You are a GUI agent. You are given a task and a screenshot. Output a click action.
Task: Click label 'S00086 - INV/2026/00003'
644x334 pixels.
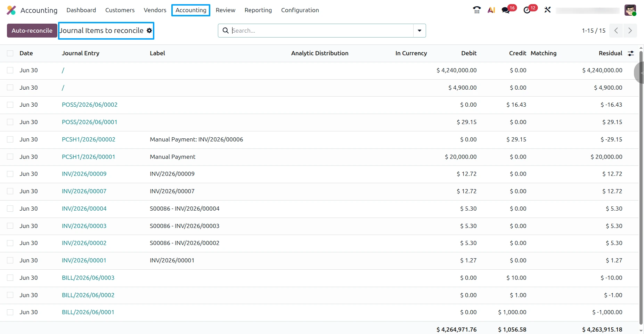[x=185, y=226]
